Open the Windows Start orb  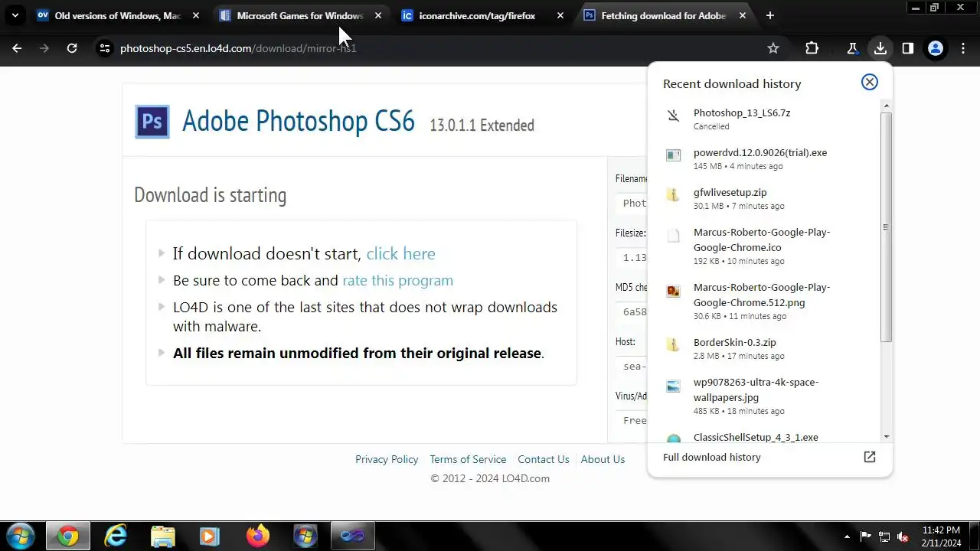pos(21,536)
